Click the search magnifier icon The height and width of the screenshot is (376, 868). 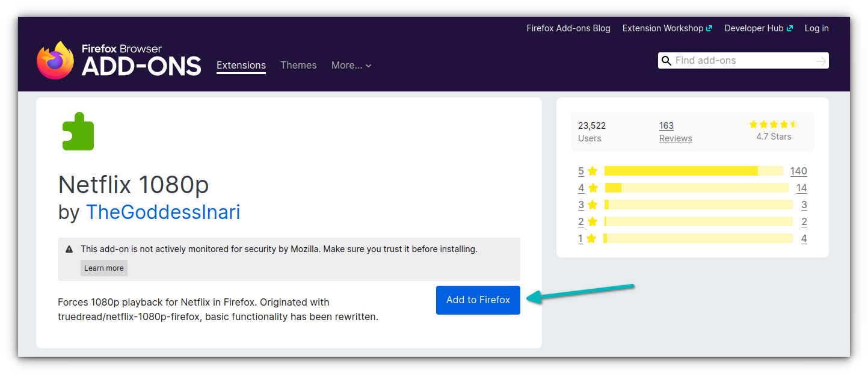point(666,60)
